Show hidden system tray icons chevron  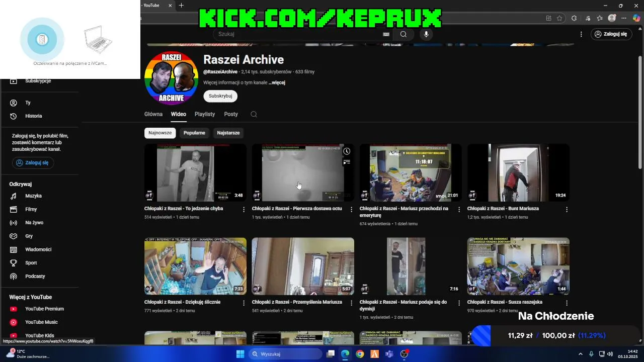(x=580, y=354)
